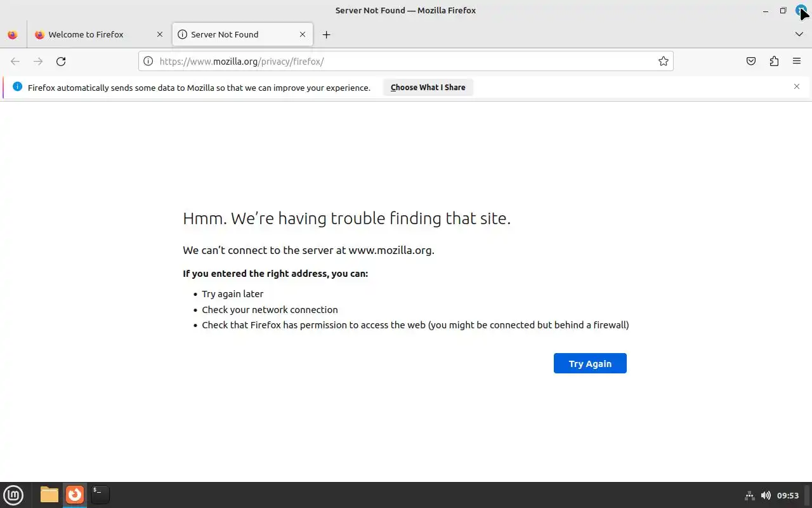Bookmark this page with the star icon
812x508 pixels.
point(664,61)
